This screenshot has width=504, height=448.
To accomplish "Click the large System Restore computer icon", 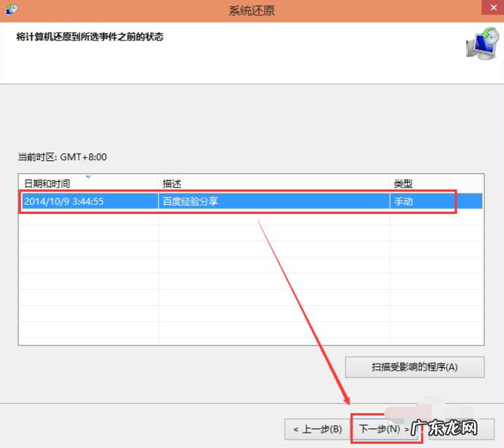I will point(481,45).
